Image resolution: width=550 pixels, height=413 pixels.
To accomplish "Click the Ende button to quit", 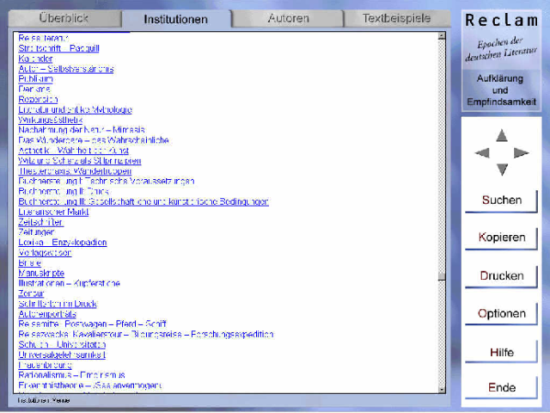I will 501,388.
